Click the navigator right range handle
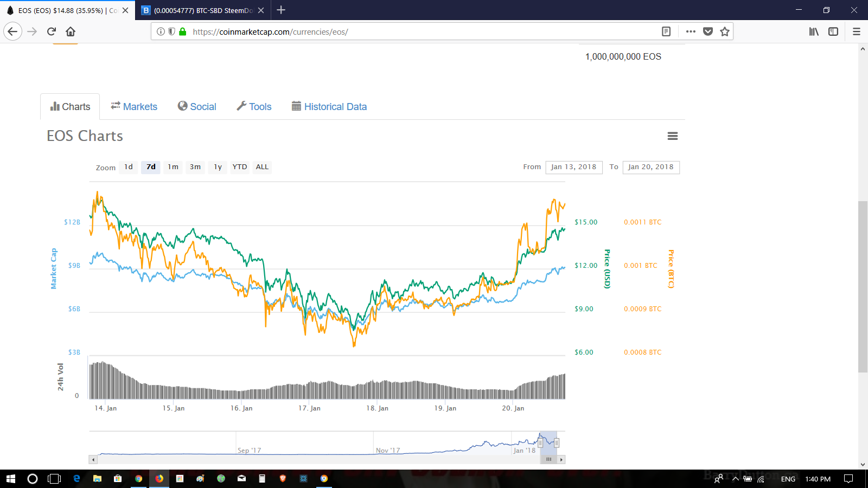 [x=557, y=443]
